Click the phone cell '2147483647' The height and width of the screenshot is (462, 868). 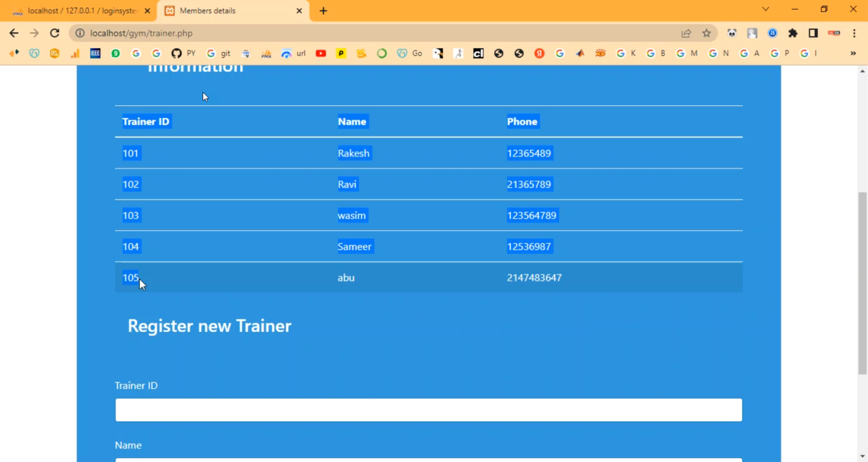(x=534, y=278)
